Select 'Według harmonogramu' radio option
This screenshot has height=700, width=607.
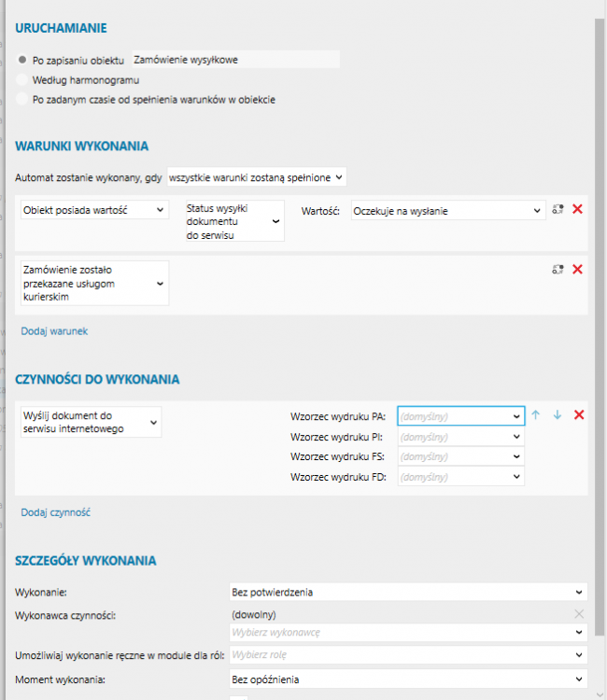coord(21,80)
